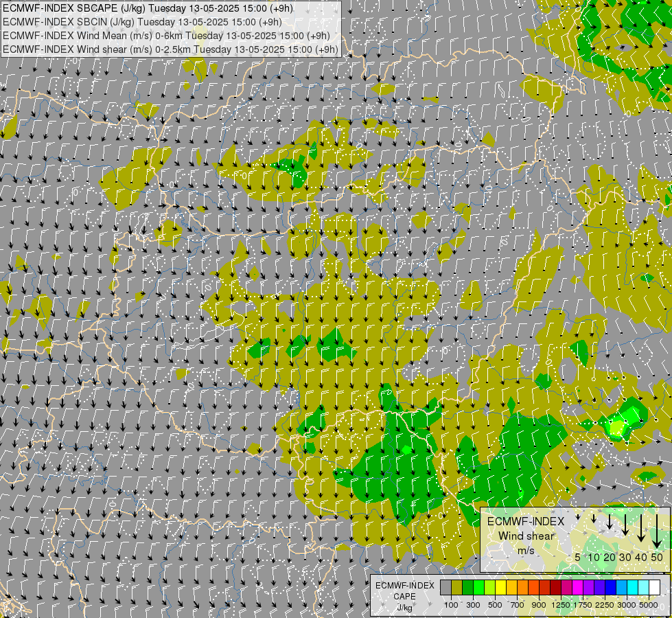Click the '3000' tick value on CAPE scale
The width and height of the screenshot is (672, 618).
click(x=627, y=605)
